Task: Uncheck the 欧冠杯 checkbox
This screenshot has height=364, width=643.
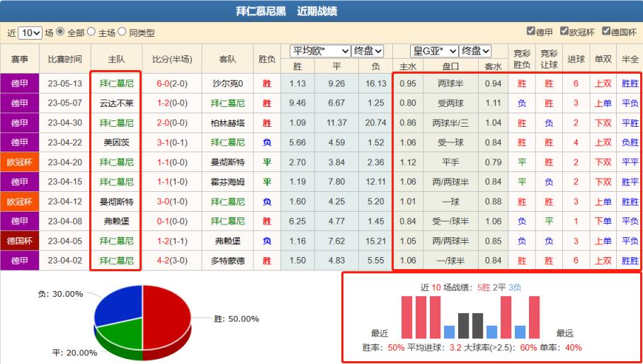Action: click(564, 31)
